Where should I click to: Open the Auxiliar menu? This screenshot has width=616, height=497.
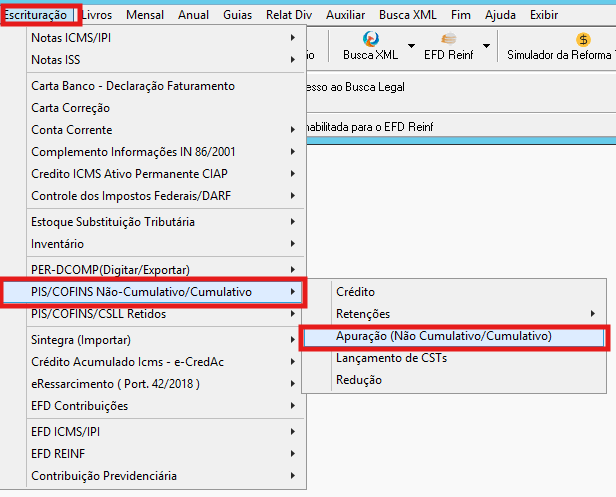click(x=345, y=15)
